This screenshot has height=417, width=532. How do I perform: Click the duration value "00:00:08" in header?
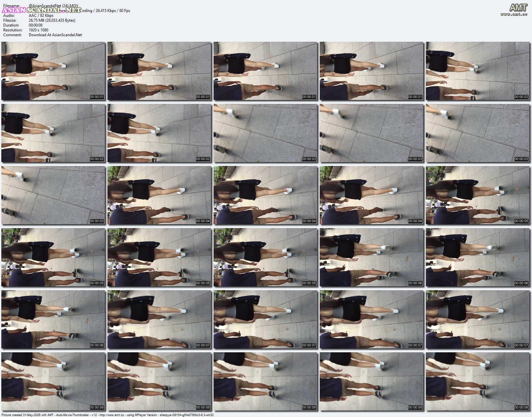[x=36, y=25]
